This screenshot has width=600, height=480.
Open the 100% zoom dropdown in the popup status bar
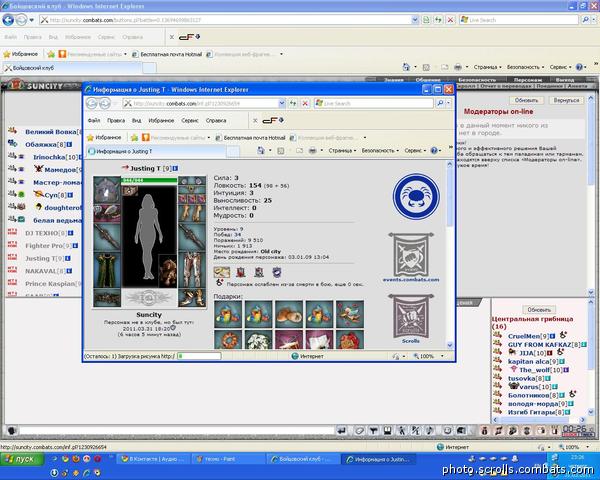443,356
